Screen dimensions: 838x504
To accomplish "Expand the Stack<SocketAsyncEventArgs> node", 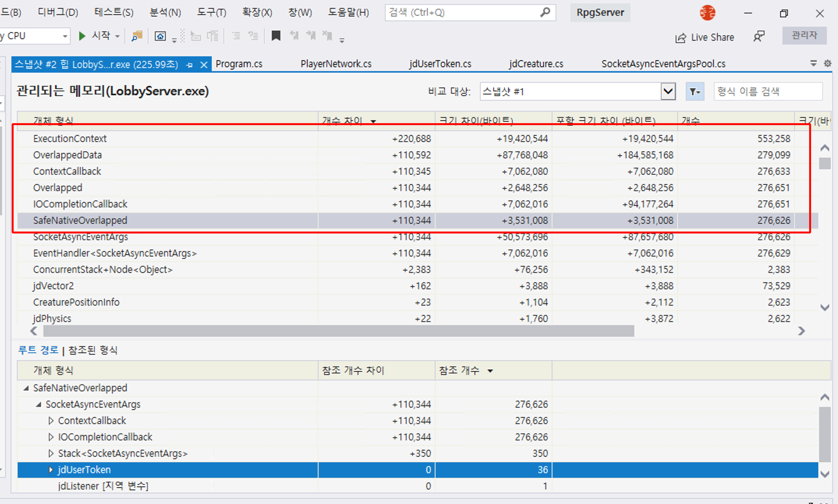I will click(51, 453).
